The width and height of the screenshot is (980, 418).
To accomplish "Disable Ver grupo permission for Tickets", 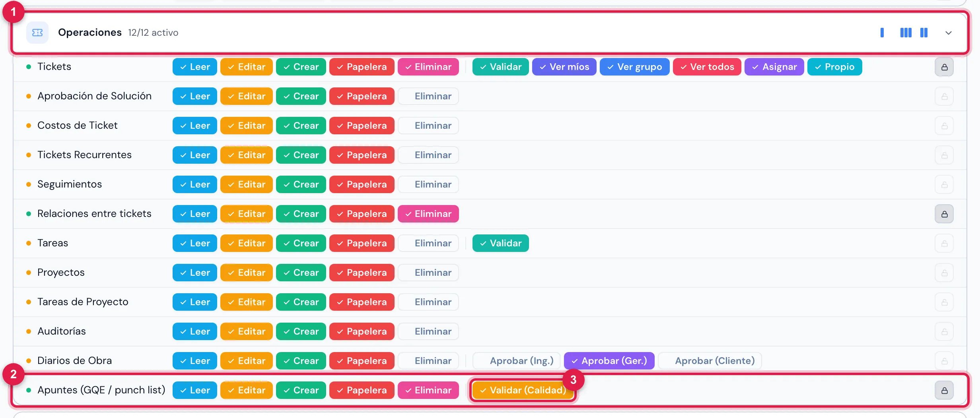I will (x=634, y=67).
